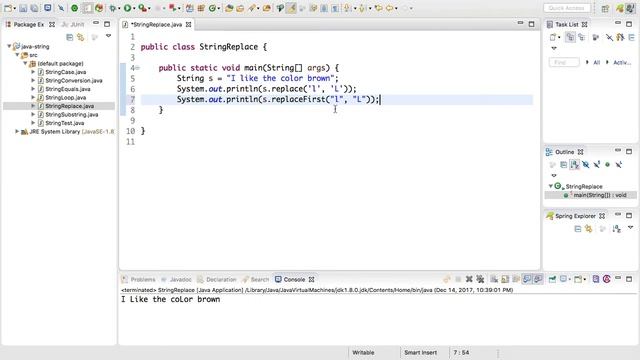Toggle Hide Fields in Outline view

(586, 164)
